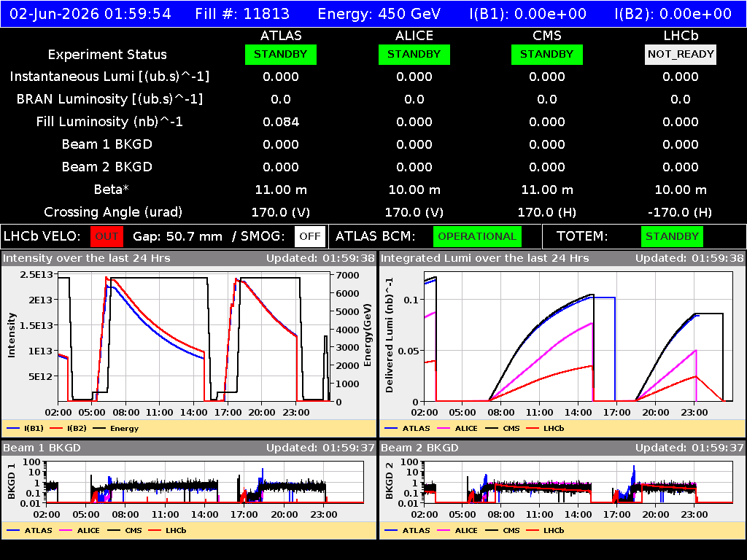Click the Instantaneous Lumi row label

point(109,77)
